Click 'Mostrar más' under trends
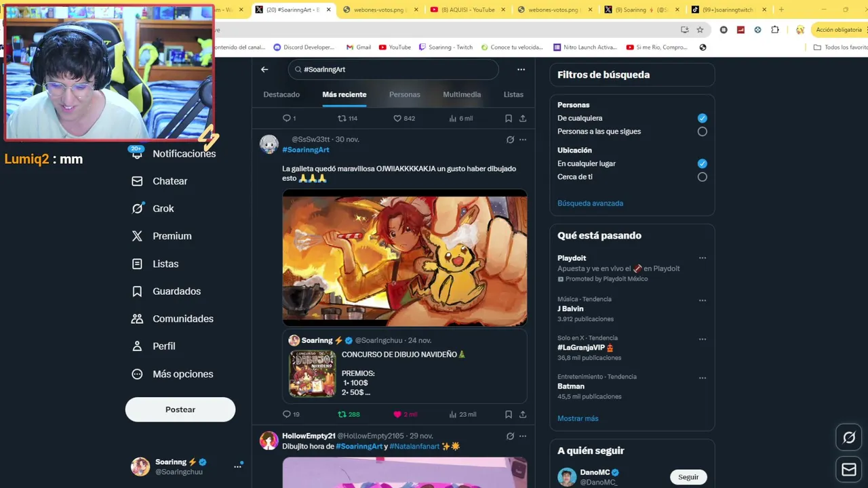The height and width of the screenshot is (488, 868). click(578, 418)
